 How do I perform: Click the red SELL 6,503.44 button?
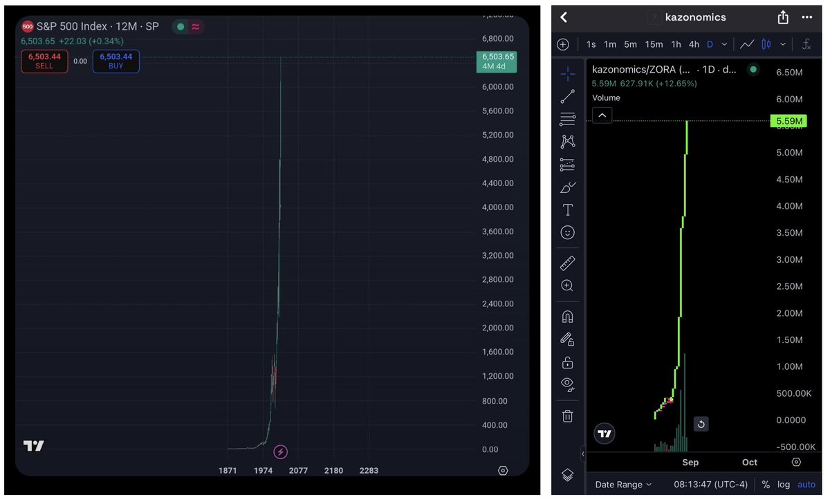[44, 61]
